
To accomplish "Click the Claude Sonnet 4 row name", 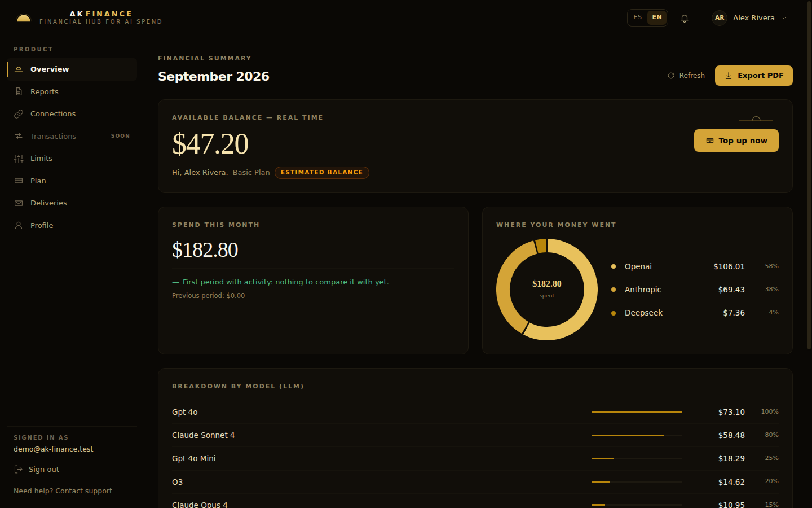I will tap(204, 435).
